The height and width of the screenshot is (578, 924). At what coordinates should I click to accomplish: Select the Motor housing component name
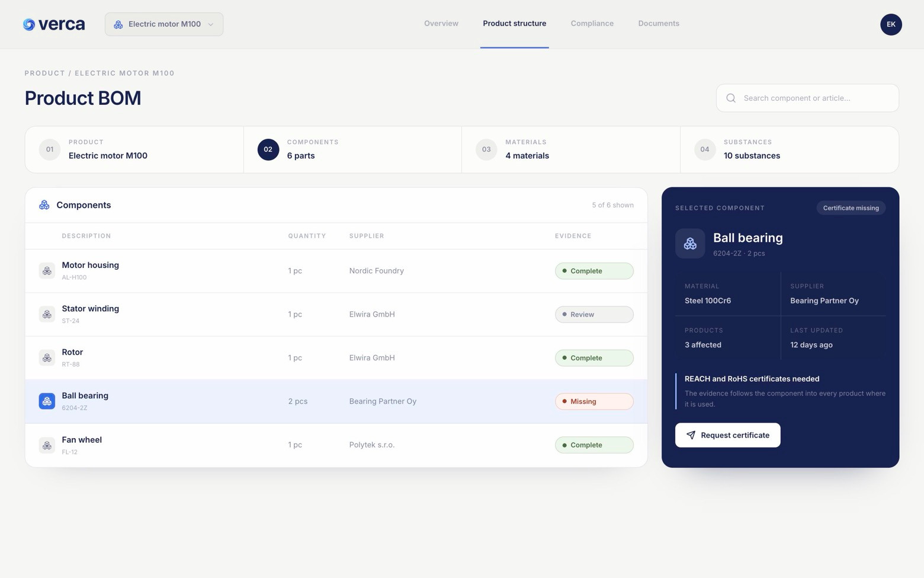[90, 265]
